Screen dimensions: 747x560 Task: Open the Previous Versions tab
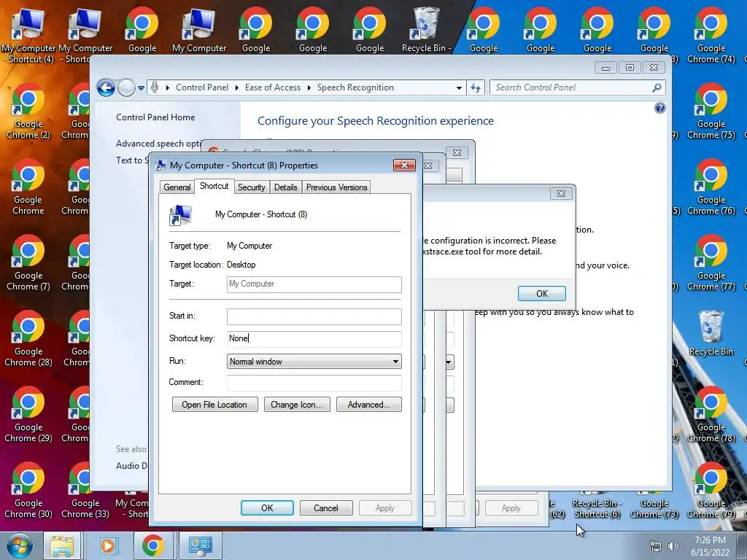(x=336, y=187)
